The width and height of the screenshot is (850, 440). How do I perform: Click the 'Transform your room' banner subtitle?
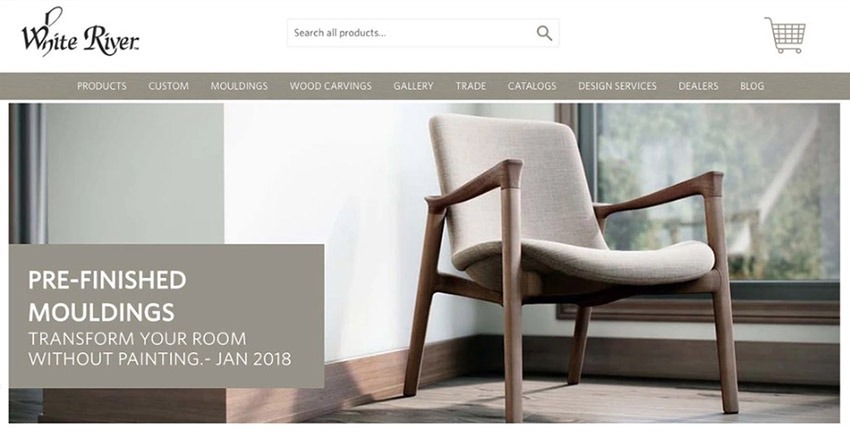[160, 348]
